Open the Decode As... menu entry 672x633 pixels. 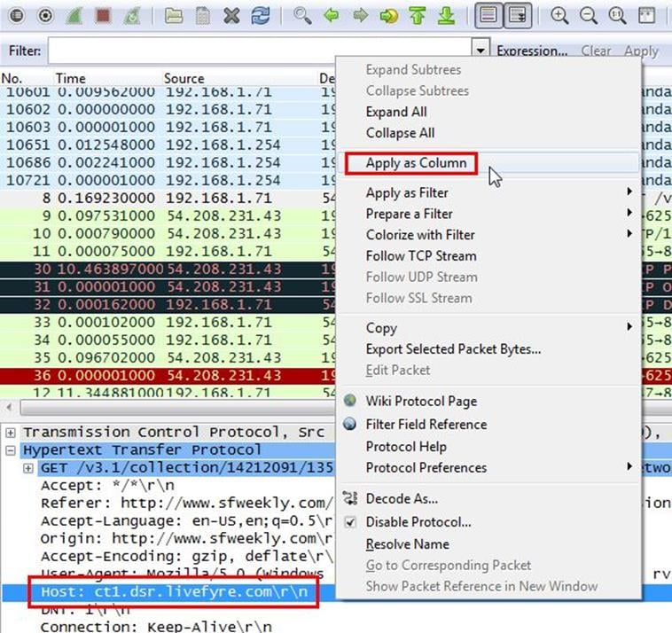pos(402,499)
